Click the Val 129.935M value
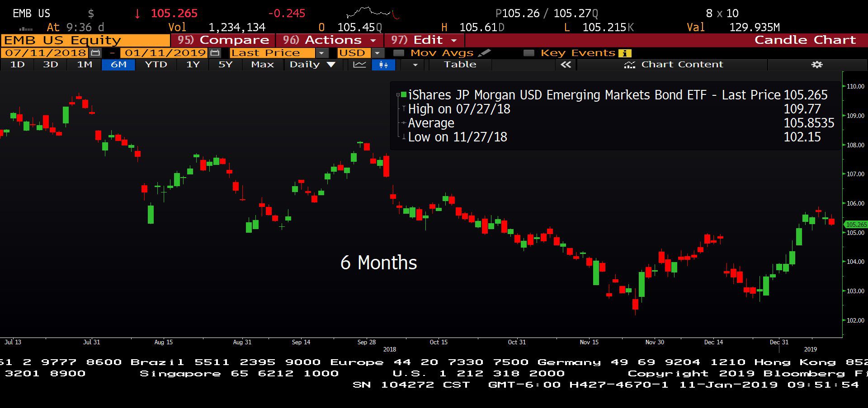 tap(755, 28)
